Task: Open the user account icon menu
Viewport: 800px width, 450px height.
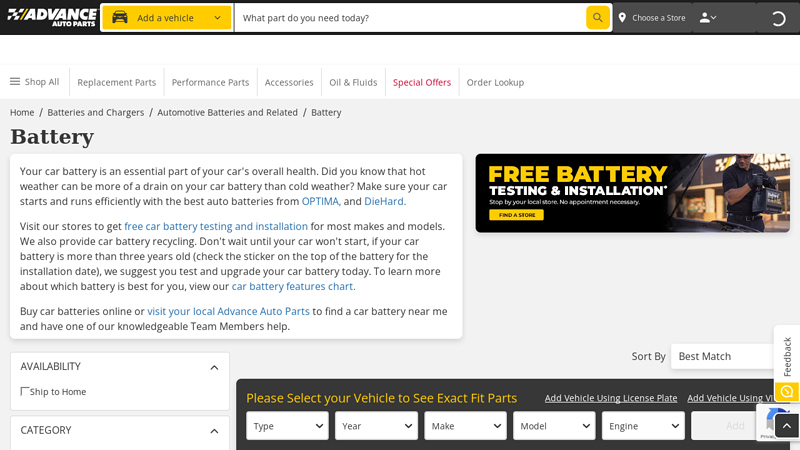Action: tap(708, 18)
